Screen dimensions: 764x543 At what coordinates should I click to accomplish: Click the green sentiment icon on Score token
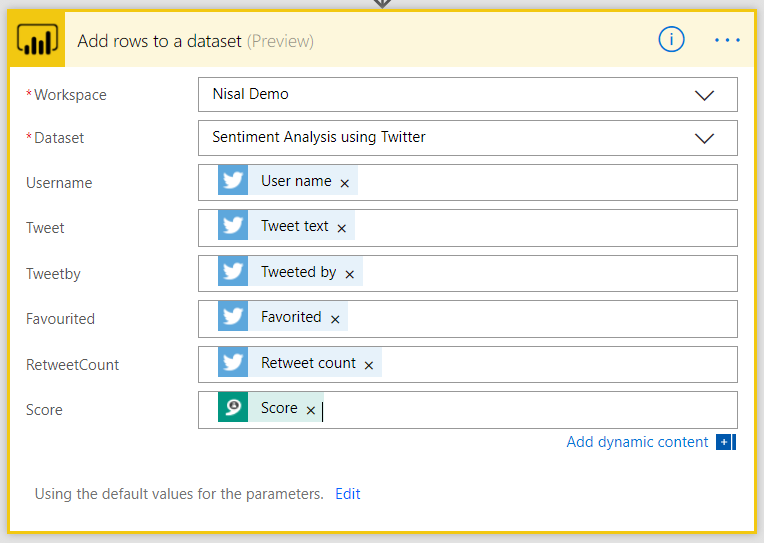click(x=233, y=407)
